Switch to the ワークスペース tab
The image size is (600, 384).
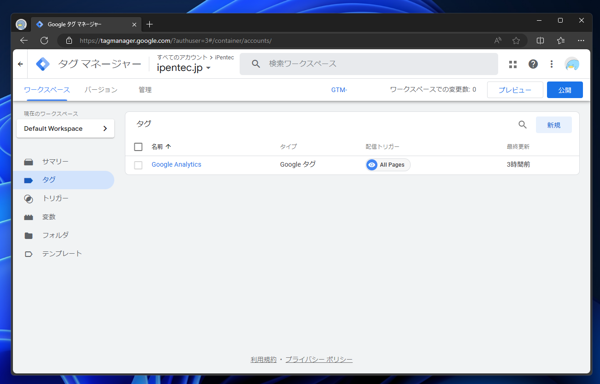click(47, 90)
